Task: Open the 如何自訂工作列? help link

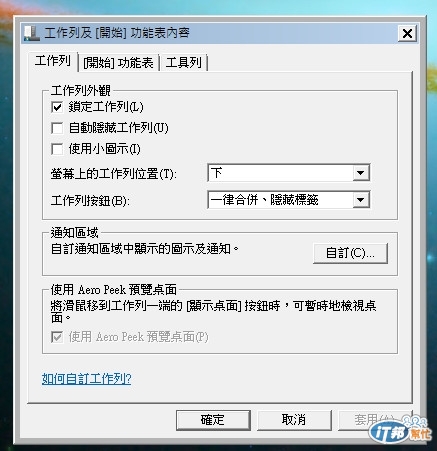Action: pos(86,379)
